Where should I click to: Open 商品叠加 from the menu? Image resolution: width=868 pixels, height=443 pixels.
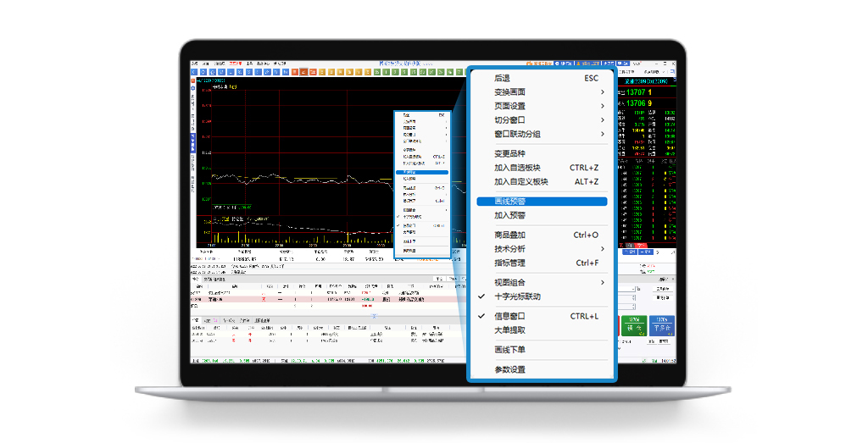pyautogui.click(x=542, y=235)
